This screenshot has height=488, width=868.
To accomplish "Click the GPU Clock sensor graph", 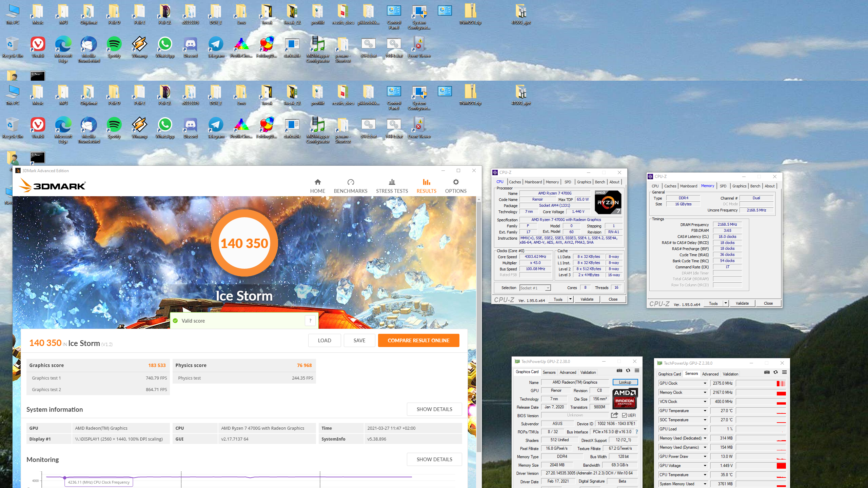I will (x=761, y=383).
